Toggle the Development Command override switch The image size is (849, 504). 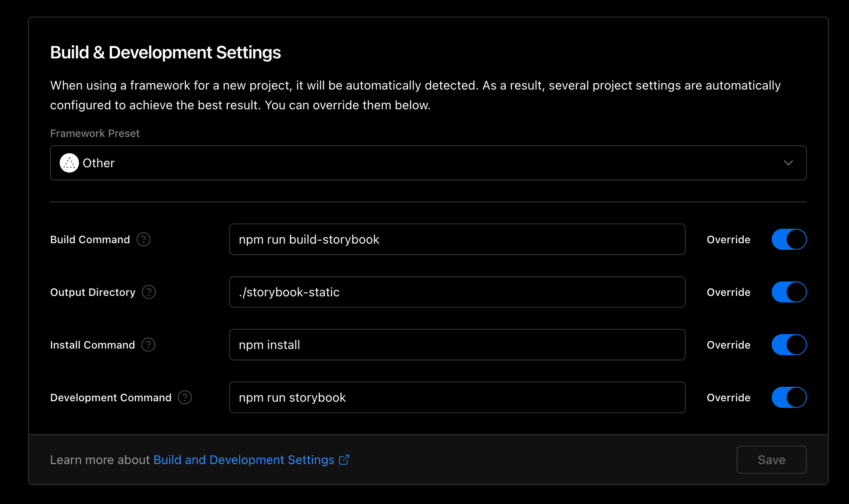(789, 397)
